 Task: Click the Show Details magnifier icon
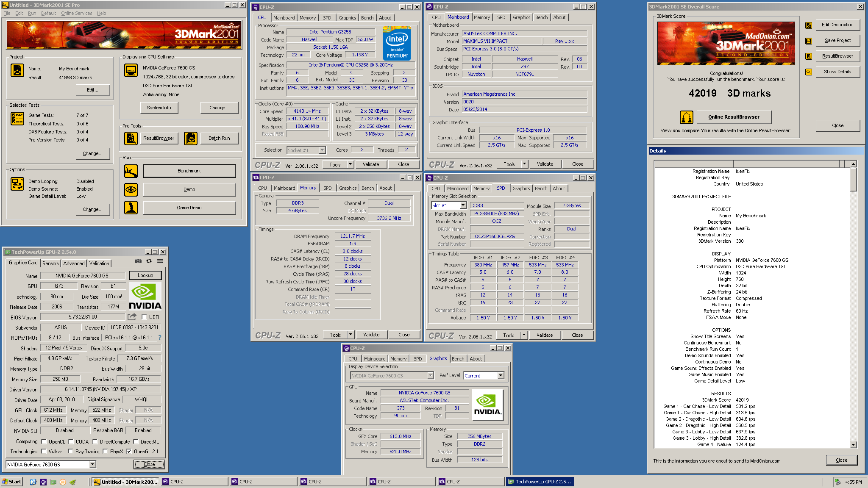[808, 72]
